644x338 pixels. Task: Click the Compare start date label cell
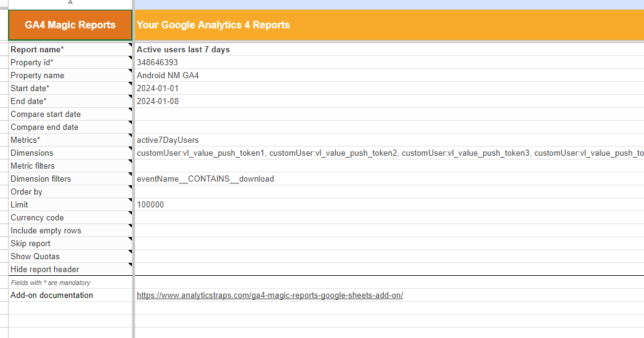click(x=70, y=114)
